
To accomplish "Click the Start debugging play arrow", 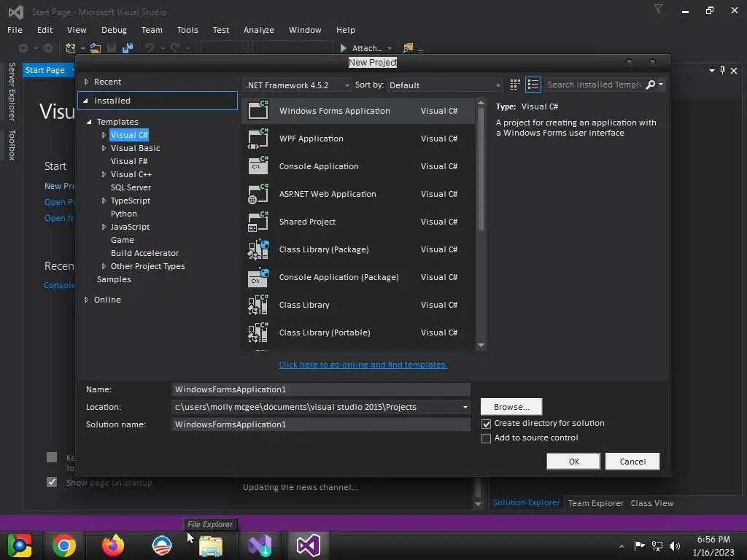I will click(343, 47).
